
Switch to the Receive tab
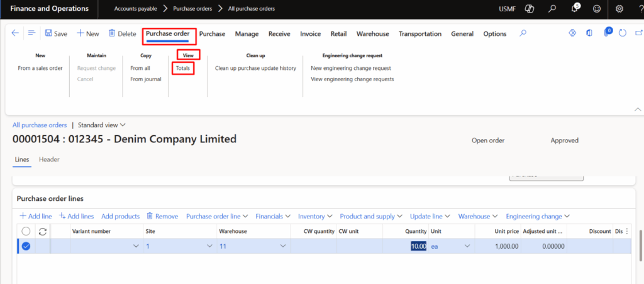279,34
